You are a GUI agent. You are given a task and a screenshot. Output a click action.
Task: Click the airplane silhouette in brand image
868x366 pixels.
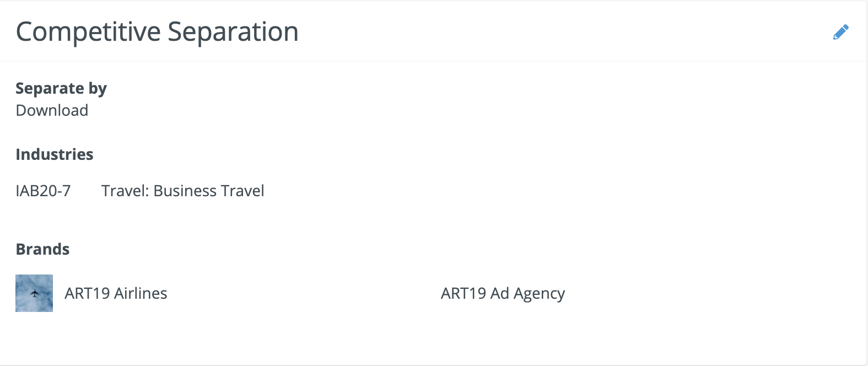(35, 293)
